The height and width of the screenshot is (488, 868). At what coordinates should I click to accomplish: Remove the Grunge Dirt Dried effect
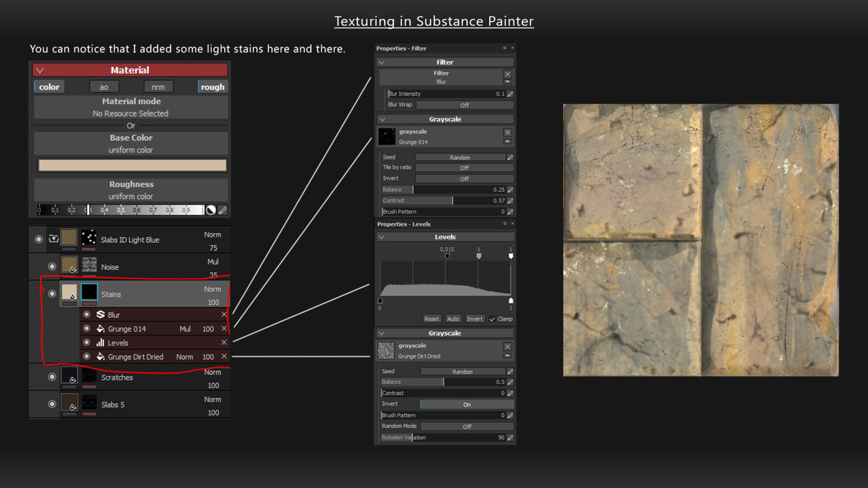click(224, 357)
